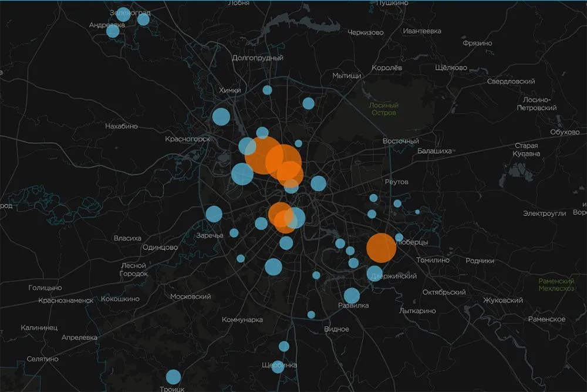Select the Коммунарка label
Viewport: 587px width, 392px height.
coord(242,320)
